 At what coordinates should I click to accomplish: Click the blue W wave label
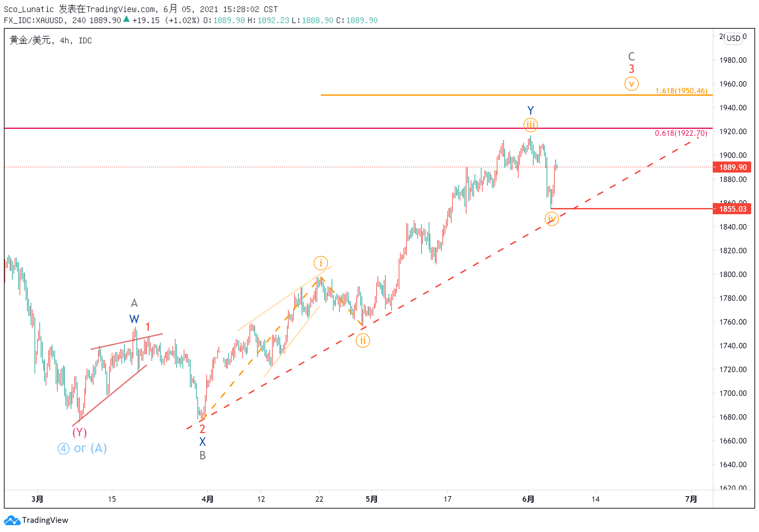(x=134, y=319)
